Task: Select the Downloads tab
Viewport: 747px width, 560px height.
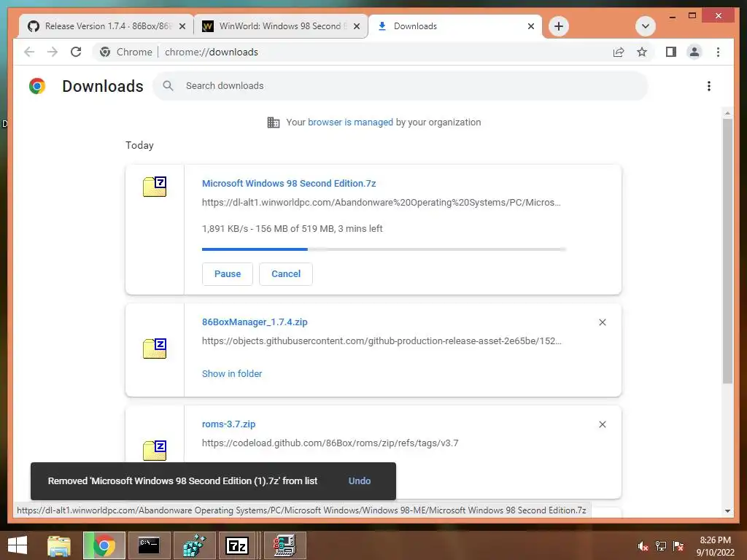Action: pos(455,26)
